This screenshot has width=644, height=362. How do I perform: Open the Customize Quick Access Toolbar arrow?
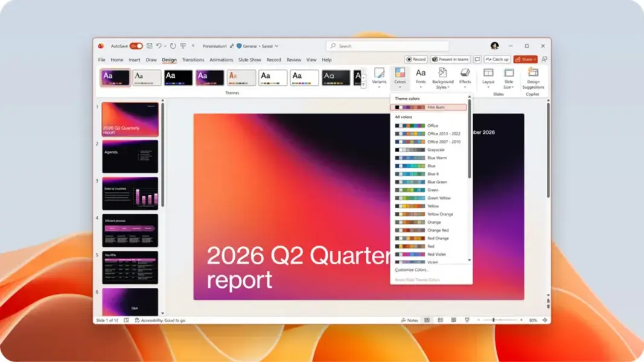pyautogui.click(x=193, y=46)
